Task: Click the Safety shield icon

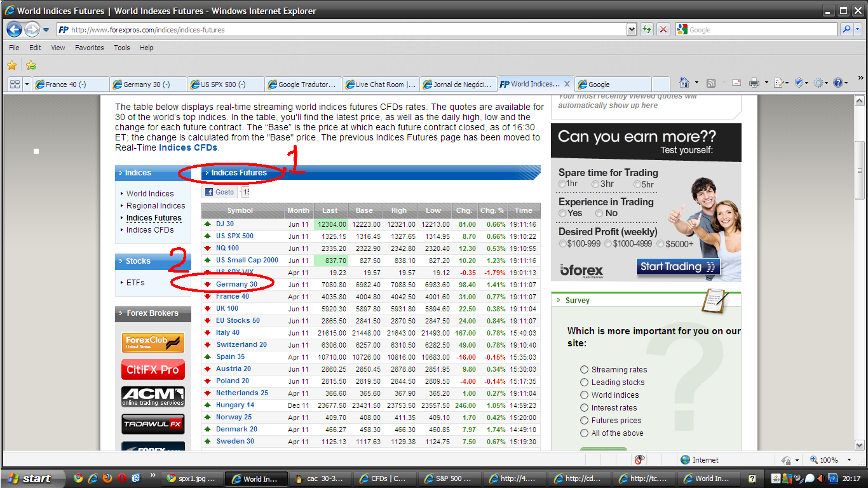Action: pyautogui.click(x=800, y=83)
